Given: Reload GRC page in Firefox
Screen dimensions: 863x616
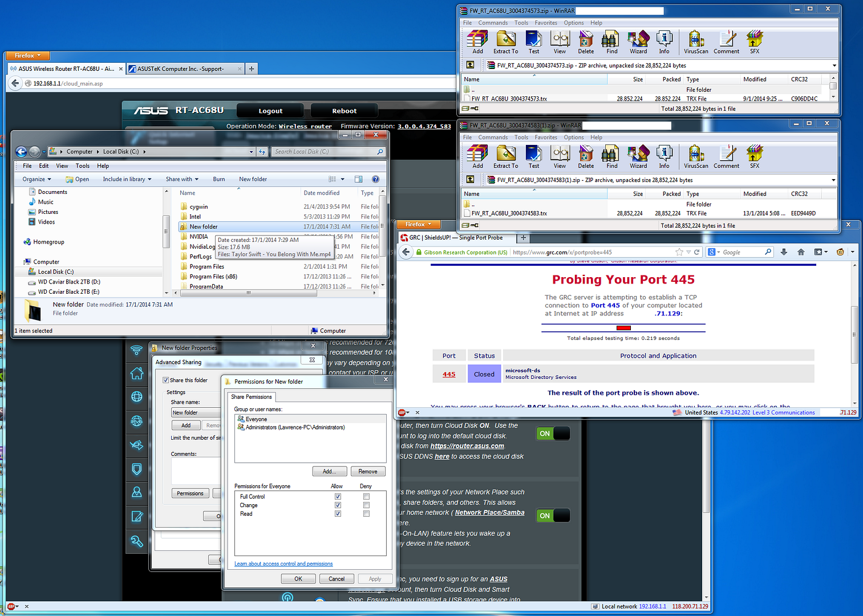Looking at the screenshot, I should [x=696, y=252].
